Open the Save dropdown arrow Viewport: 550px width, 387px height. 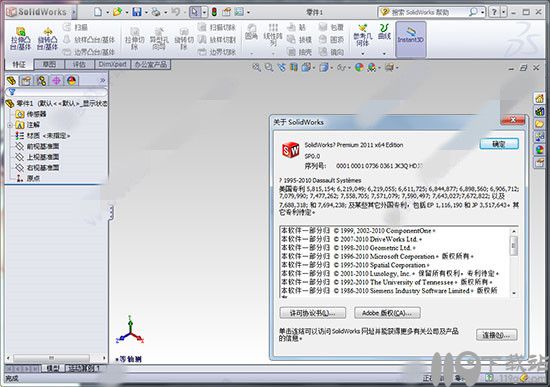tap(146, 13)
